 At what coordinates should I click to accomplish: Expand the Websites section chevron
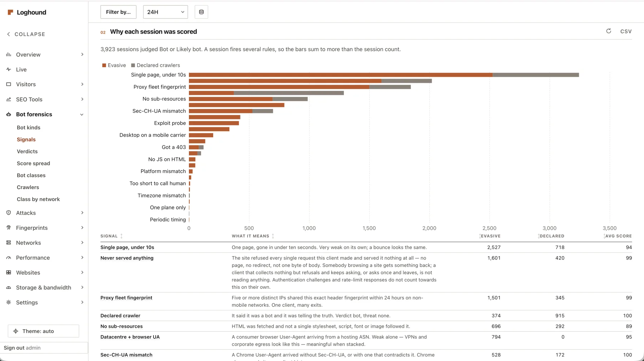(82, 272)
